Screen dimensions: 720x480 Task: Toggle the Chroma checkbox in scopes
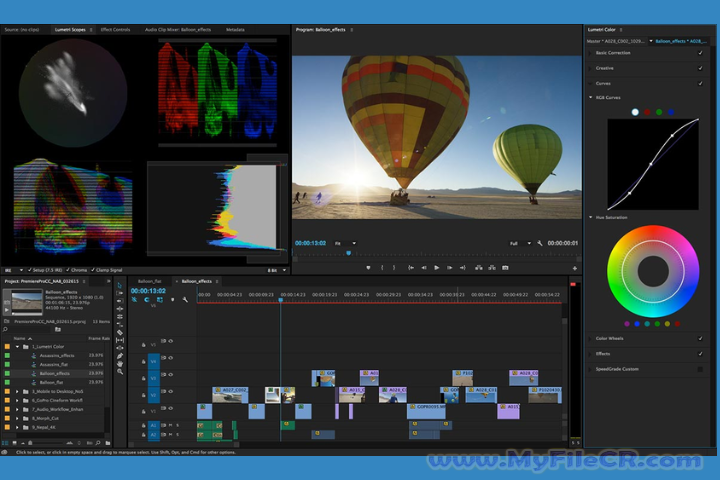click(x=68, y=270)
